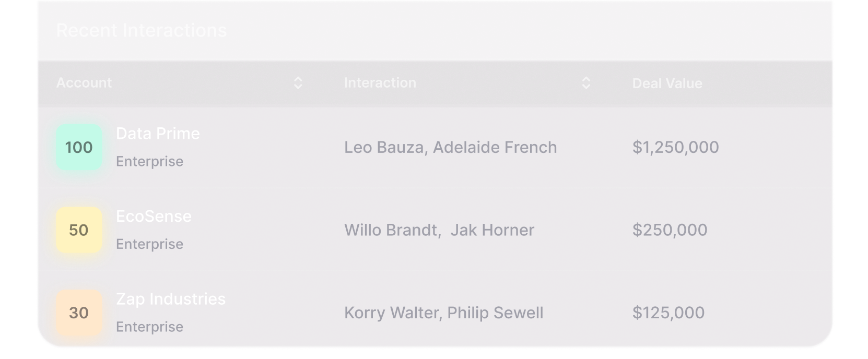Click the $1,250,000 deal value
The width and height of the screenshot is (868, 359).
pos(675,147)
